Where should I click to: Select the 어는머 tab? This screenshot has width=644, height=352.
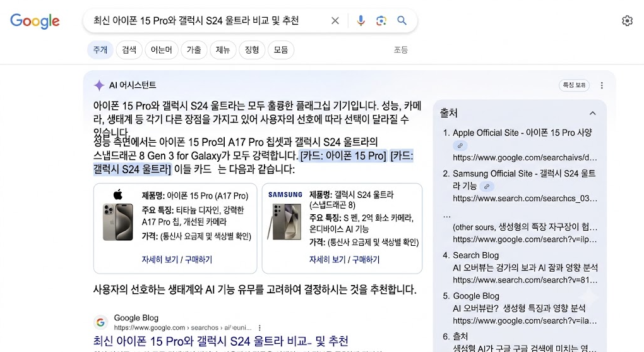162,50
